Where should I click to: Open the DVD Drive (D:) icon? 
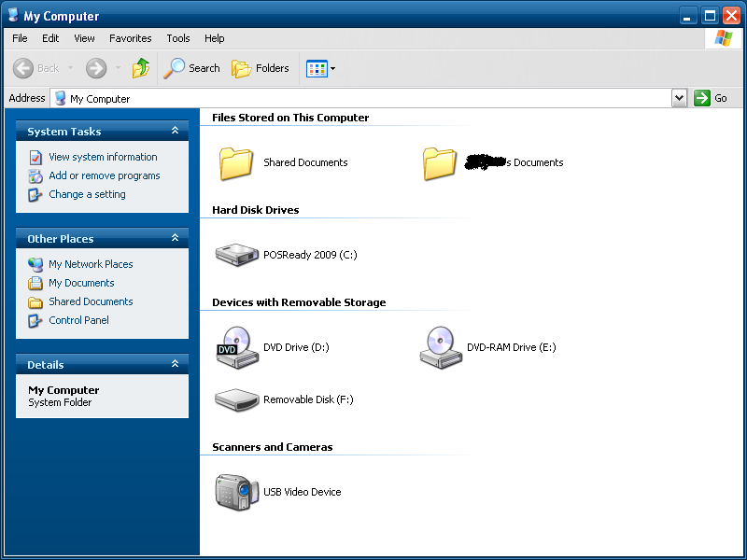[236, 347]
